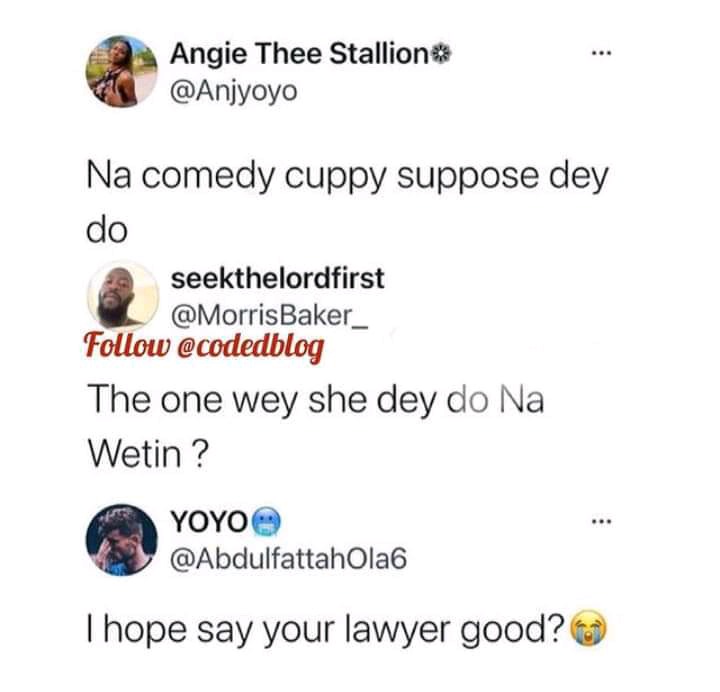Viewport: 720px width, 692px height.
Task: Select the I hope say your lawyer good text
Action: pyautogui.click(x=326, y=630)
